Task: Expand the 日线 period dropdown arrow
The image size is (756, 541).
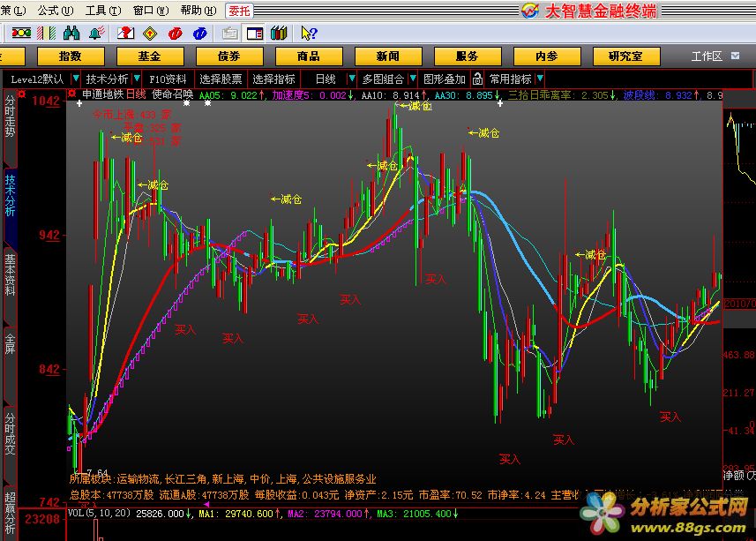Action: pyautogui.click(x=351, y=79)
